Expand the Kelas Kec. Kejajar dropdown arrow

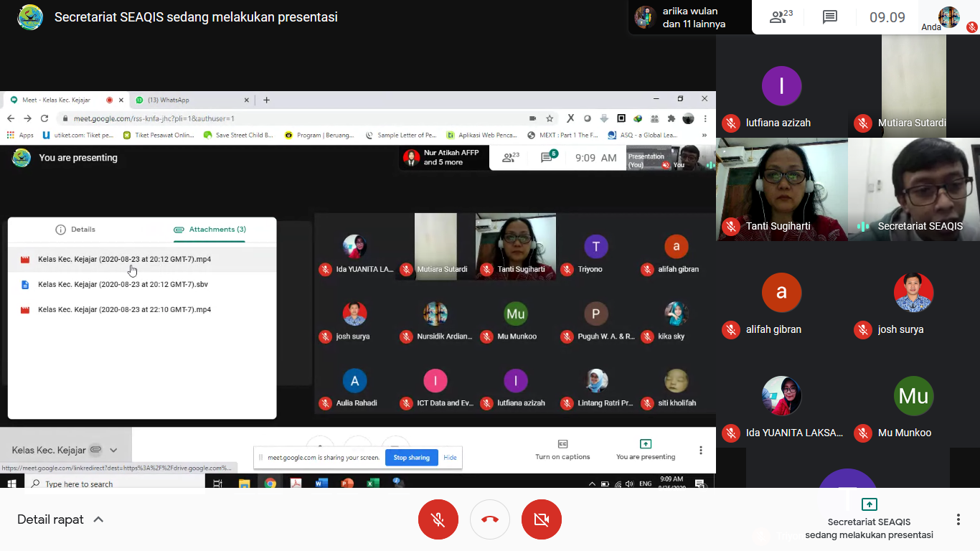click(x=113, y=451)
